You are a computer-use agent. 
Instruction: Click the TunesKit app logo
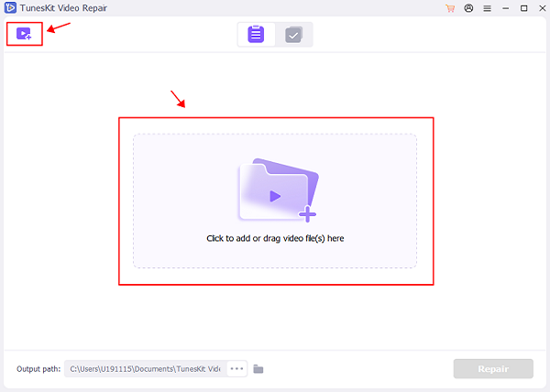click(x=10, y=7)
